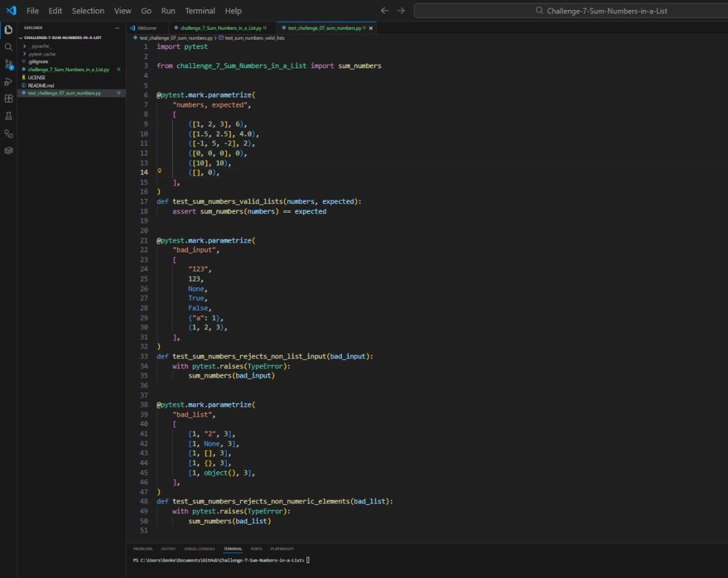Click the Explorer more actions button
Viewport: 728px width, 578px height.
116,28
